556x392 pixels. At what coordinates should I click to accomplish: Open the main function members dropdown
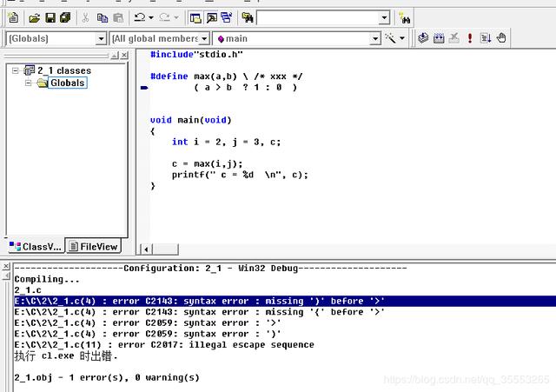(375, 38)
